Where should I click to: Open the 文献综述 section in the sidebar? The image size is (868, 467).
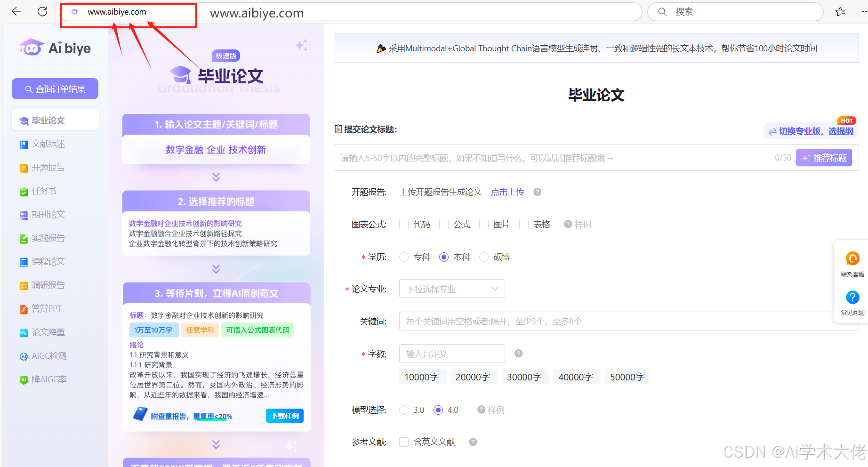(48, 144)
